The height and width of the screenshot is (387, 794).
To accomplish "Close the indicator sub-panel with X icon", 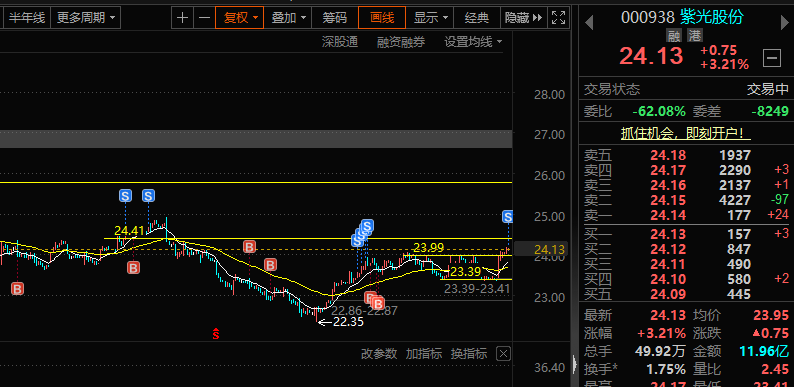I will (x=503, y=354).
